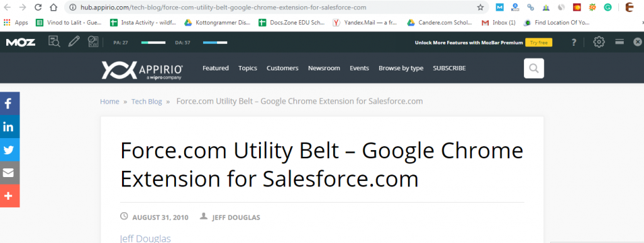
Task: Open Insta Activity bookmark
Action: pyautogui.click(x=143, y=23)
